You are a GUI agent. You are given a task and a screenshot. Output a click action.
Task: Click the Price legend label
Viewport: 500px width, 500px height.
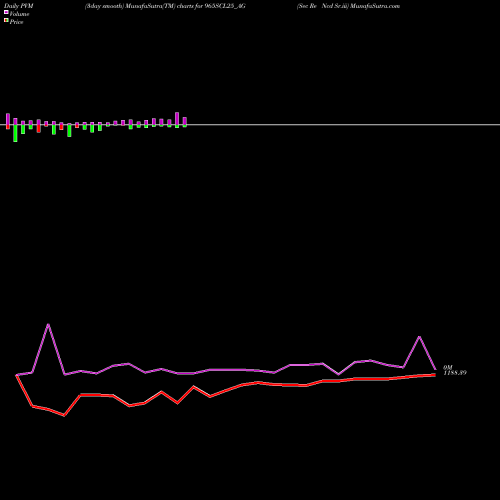[x=17, y=22]
